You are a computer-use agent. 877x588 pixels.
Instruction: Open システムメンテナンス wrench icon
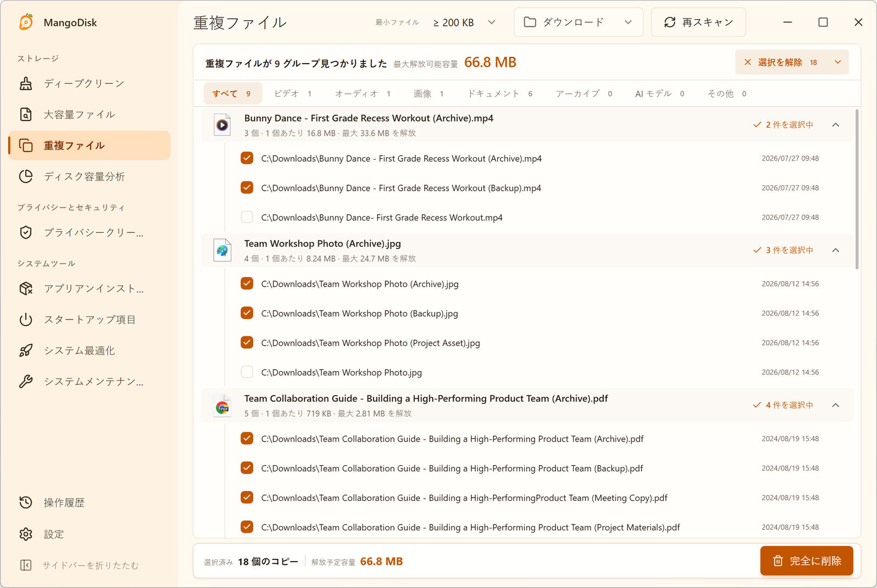(26, 381)
